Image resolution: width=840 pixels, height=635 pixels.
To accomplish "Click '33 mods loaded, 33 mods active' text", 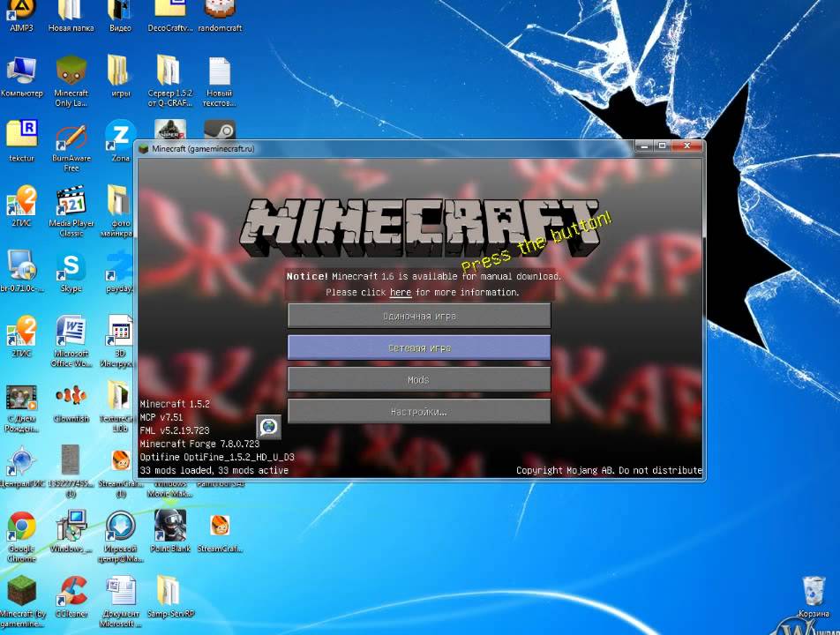I will click(214, 470).
